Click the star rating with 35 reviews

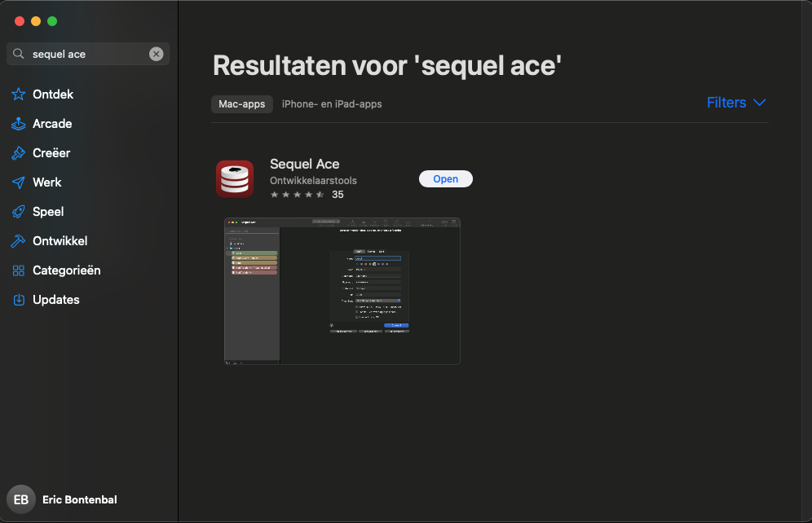click(307, 195)
